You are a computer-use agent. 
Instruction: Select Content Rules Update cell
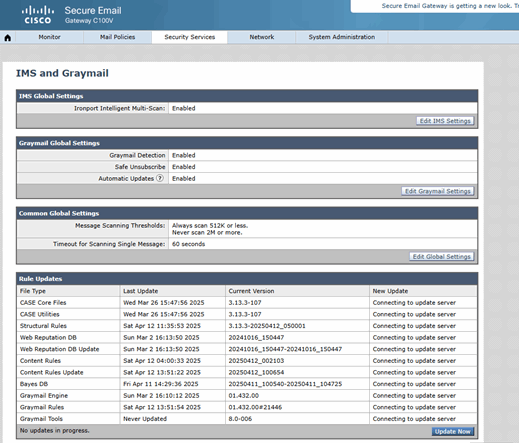[52, 372]
